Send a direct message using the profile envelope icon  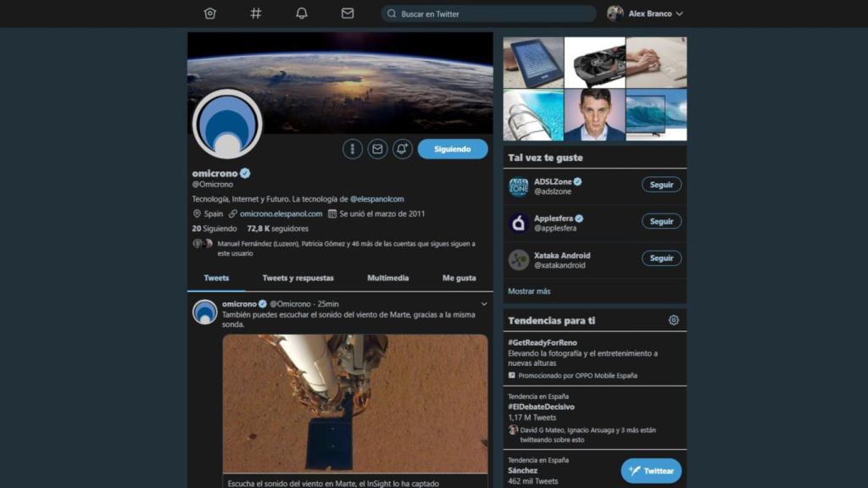point(377,148)
